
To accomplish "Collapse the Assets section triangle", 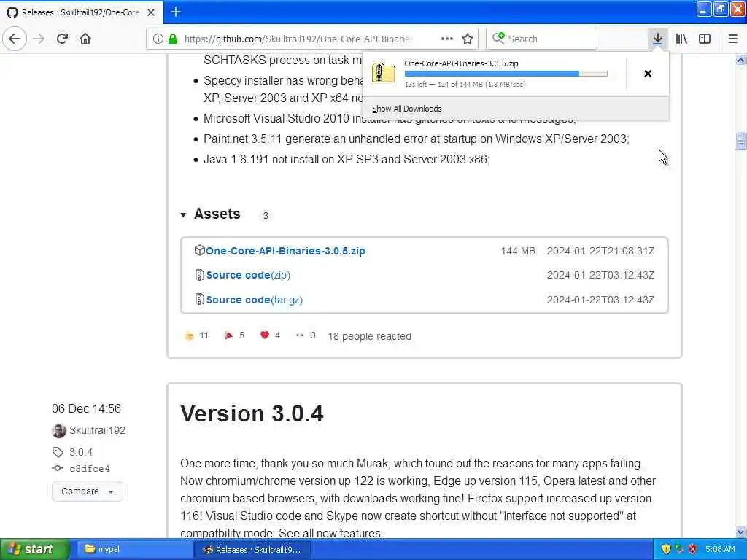I will [x=183, y=215].
